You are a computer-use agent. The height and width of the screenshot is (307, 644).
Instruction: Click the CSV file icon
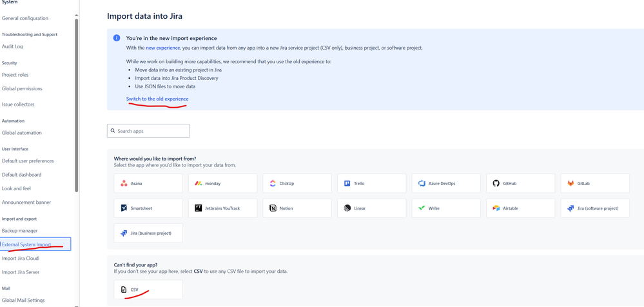(124, 290)
